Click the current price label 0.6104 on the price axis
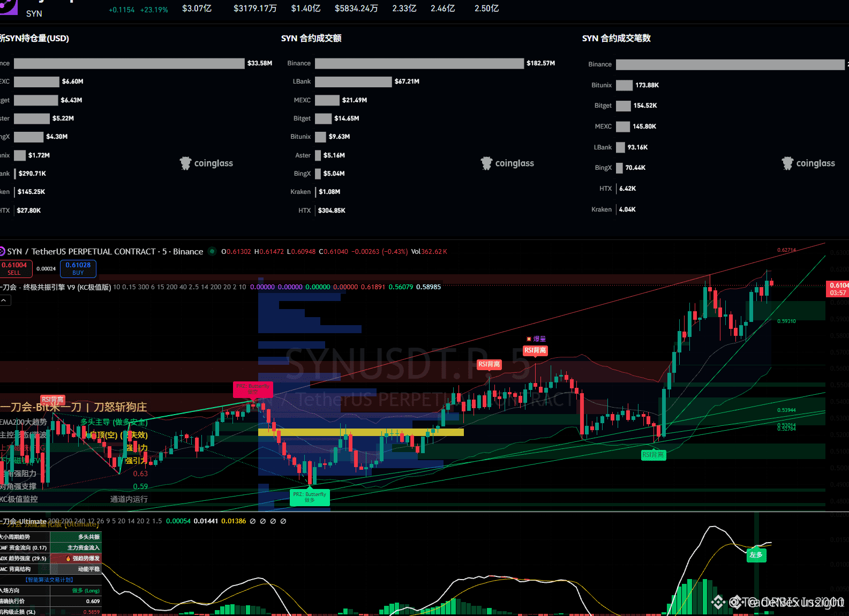The height and width of the screenshot is (616, 849). [838, 289]
